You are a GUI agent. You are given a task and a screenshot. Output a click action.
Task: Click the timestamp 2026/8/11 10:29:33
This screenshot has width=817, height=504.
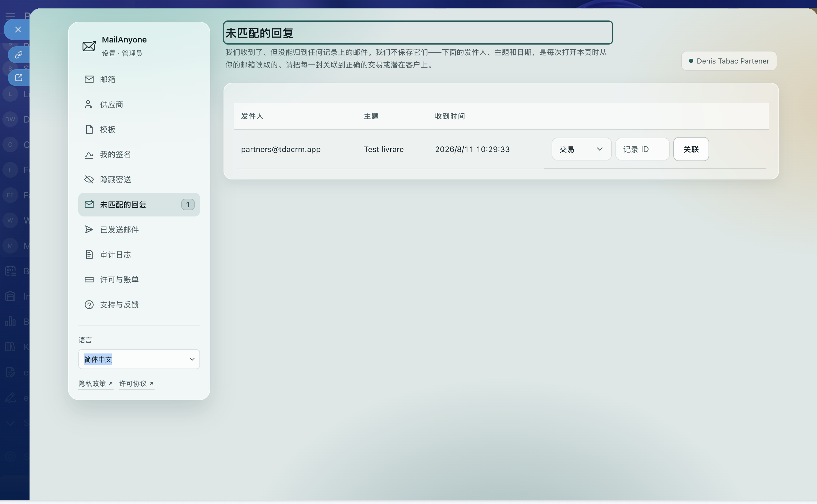point(472,149)
